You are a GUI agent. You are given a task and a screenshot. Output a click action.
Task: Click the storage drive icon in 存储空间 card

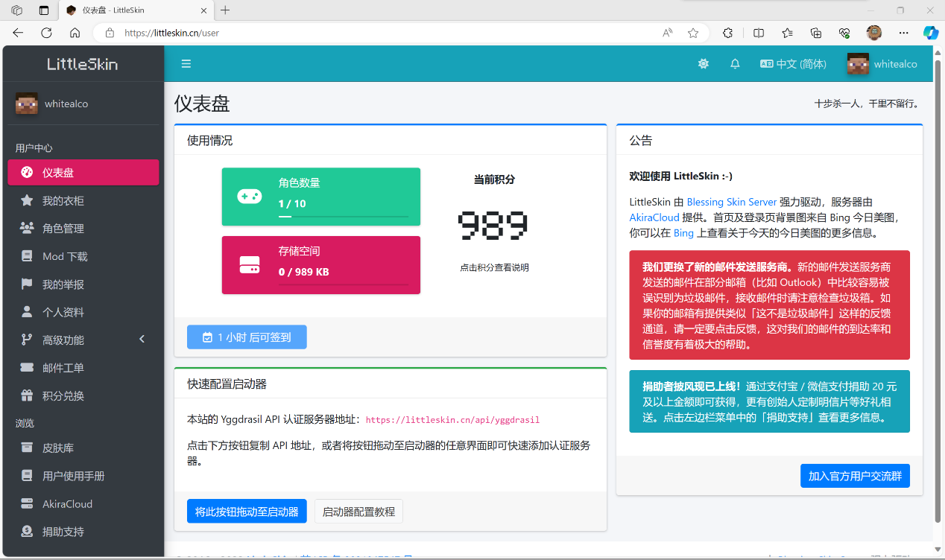(x=249, y=264)
